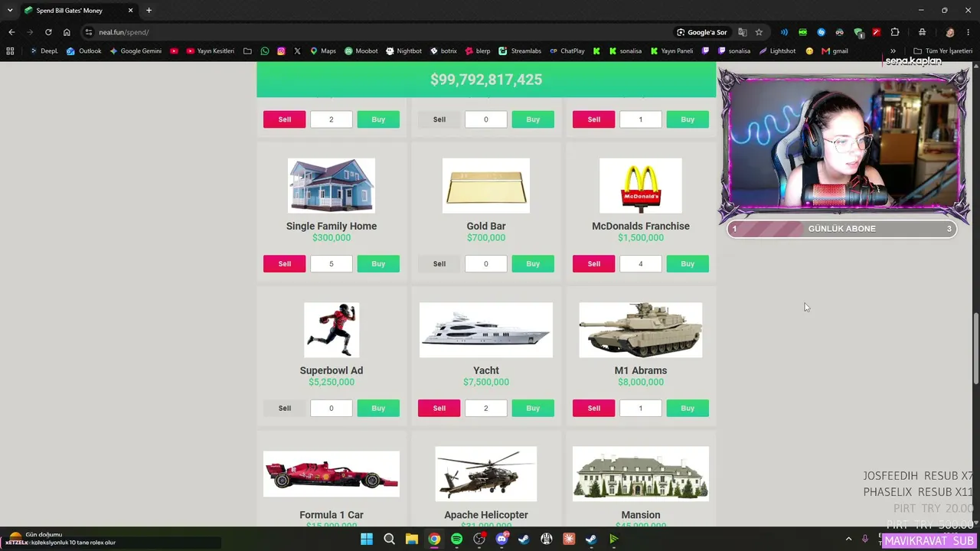Open the browser home page
980x551 pixels.
67,32
